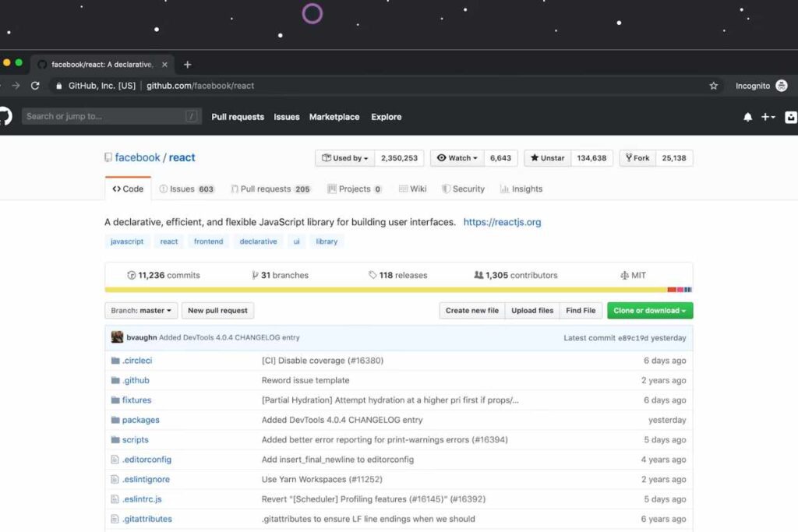
Task: Expand the Clone or download dropdown
Action: coord(649,311)
